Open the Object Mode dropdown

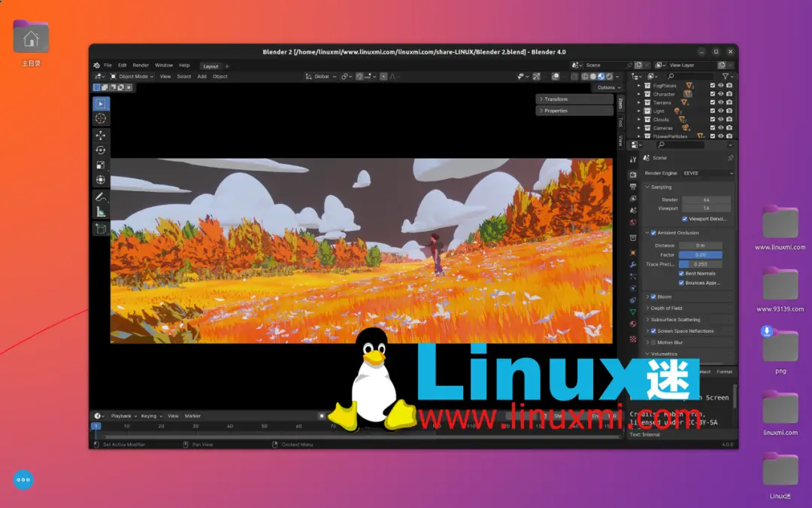click(132, 76)
